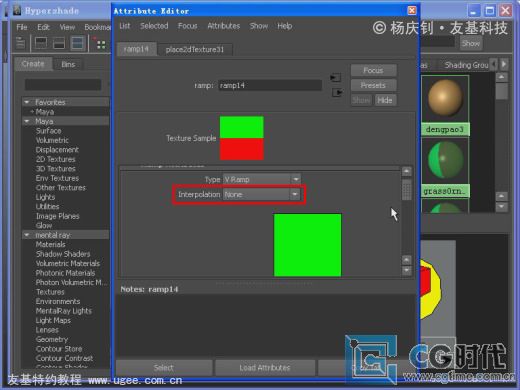
Task: Open the Help menu
Action: [285, 26]
